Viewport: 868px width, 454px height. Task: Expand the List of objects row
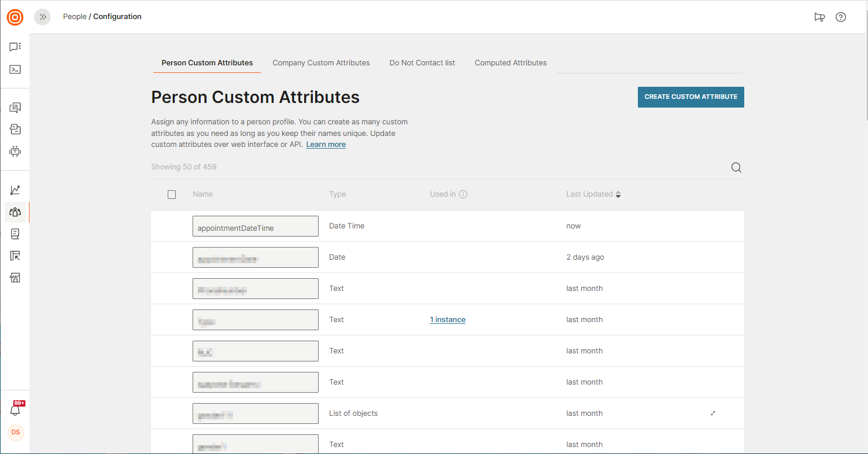tap(713, 413)
